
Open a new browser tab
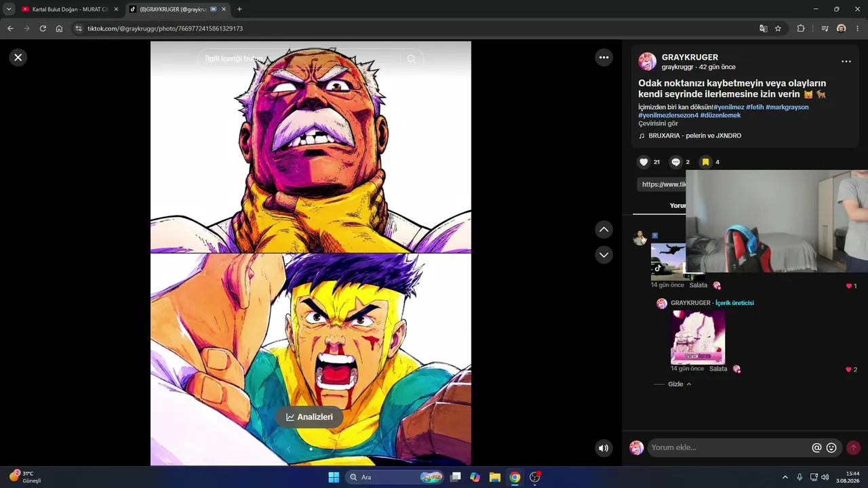click(x=239, y=9)
